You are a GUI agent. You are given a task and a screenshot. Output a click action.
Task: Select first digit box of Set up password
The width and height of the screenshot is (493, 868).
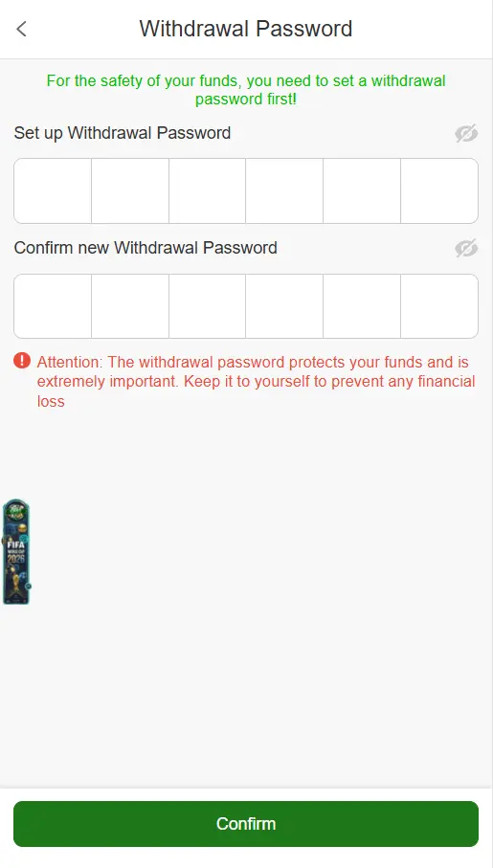(x=53, y=191)
